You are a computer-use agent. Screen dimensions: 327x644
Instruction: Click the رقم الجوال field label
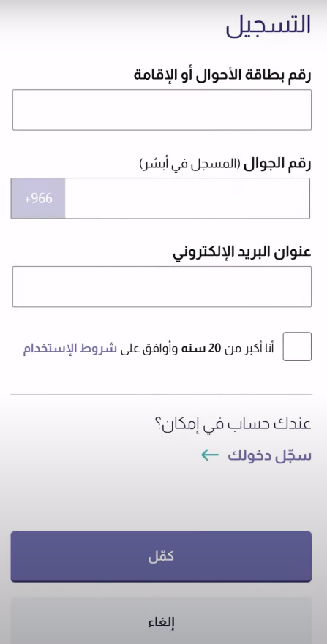click(277, 164)
